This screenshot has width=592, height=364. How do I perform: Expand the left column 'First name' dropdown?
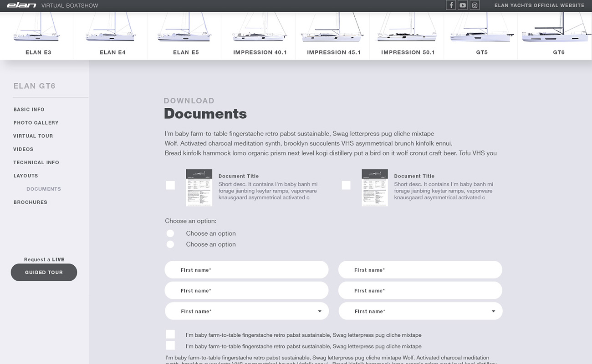tap(247, 311)
